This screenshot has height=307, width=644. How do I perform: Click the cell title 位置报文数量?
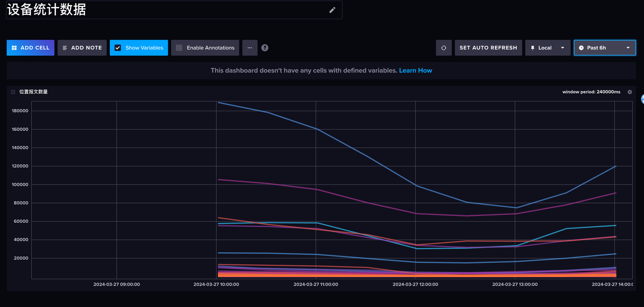33,92
